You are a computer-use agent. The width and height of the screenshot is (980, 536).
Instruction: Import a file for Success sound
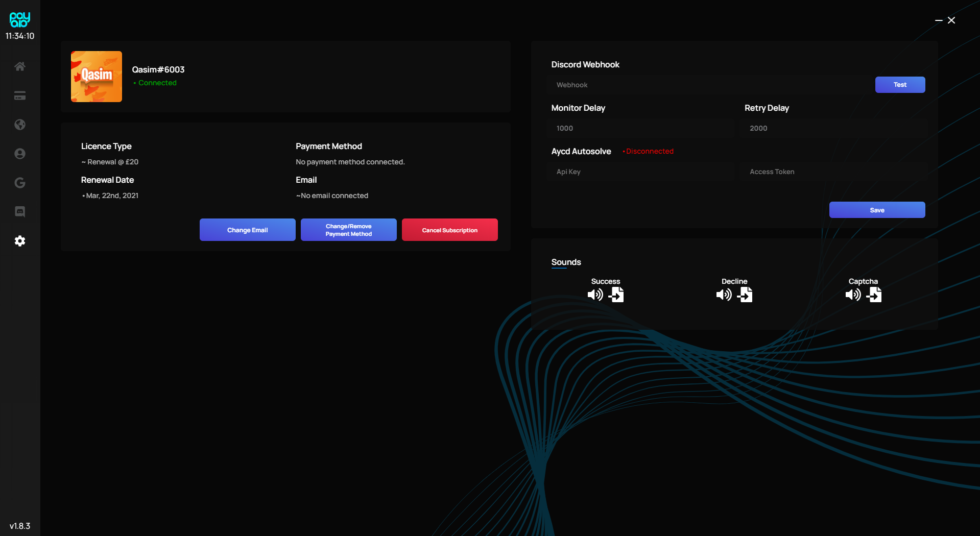(616, 295)
